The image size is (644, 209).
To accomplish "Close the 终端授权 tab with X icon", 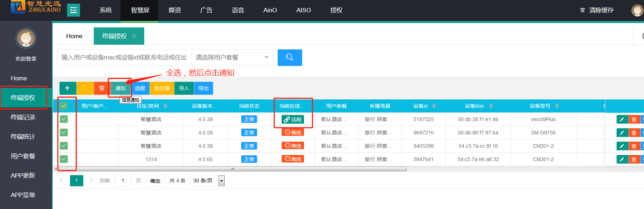I will tap(134, 36).
